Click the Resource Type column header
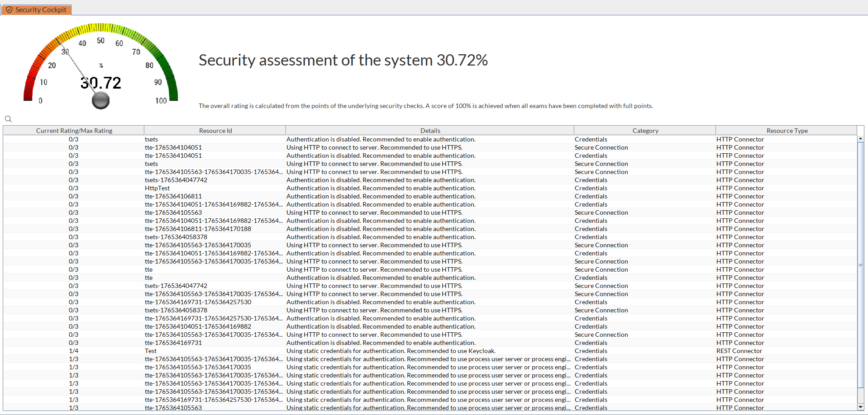 (x=787, y=131)
